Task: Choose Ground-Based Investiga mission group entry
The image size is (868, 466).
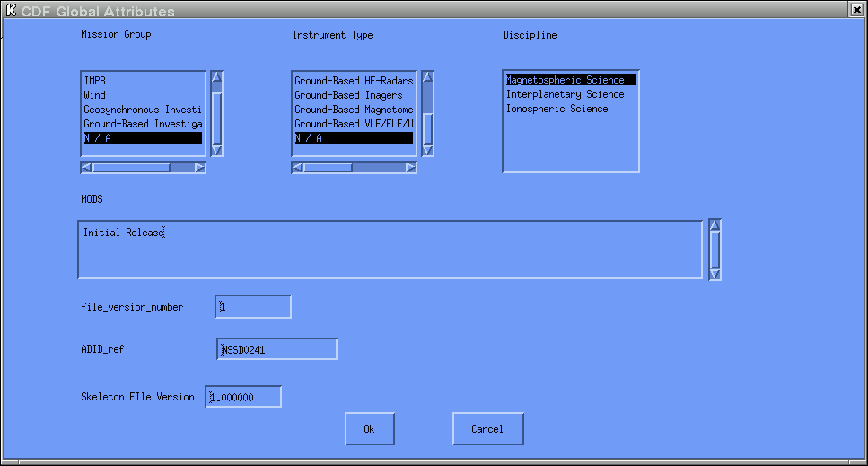Action: (143, 124)
